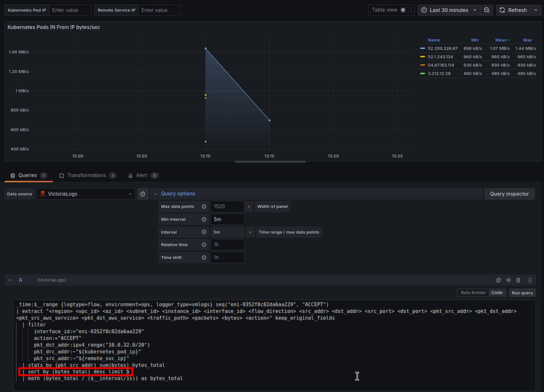Sort the legend by the Name column
This screenshot has height=392, width=544.
[434, 40]
